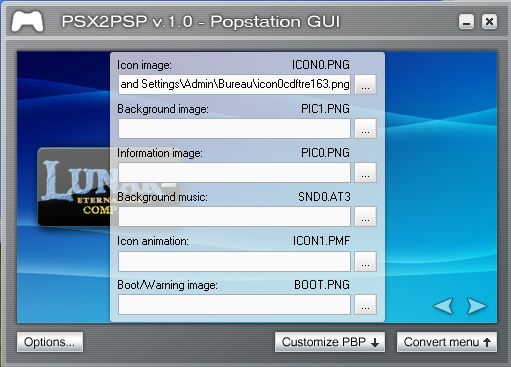Browse for Icon animation ICON1.PMF
Screen dimensions: 511x367
coord(365,261)
